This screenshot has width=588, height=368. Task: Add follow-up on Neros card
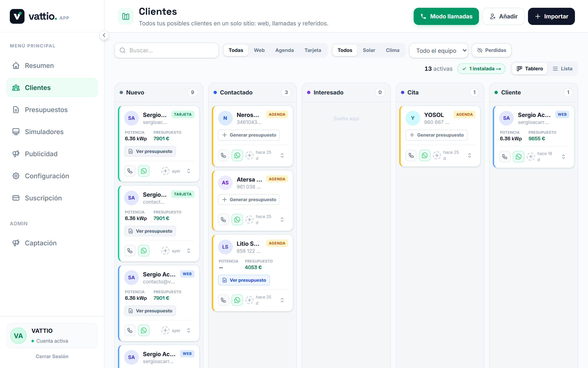pyautogui.click(x=249, y=155)
